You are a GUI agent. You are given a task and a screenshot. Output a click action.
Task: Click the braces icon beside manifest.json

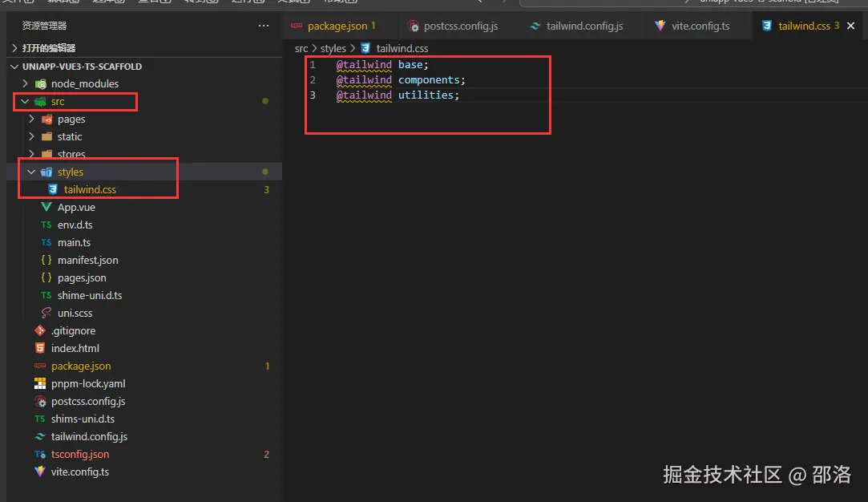coord(46,260)
